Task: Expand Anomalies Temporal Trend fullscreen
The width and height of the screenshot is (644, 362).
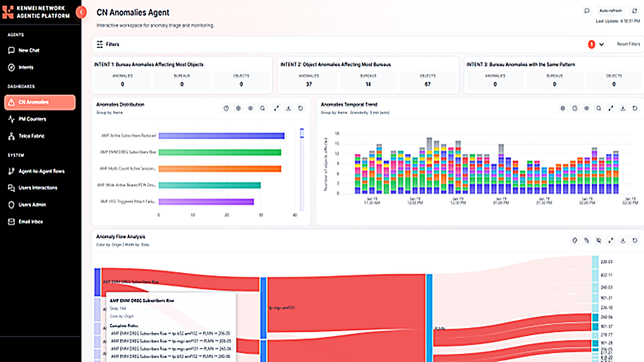Action: [x=611, y=108]
